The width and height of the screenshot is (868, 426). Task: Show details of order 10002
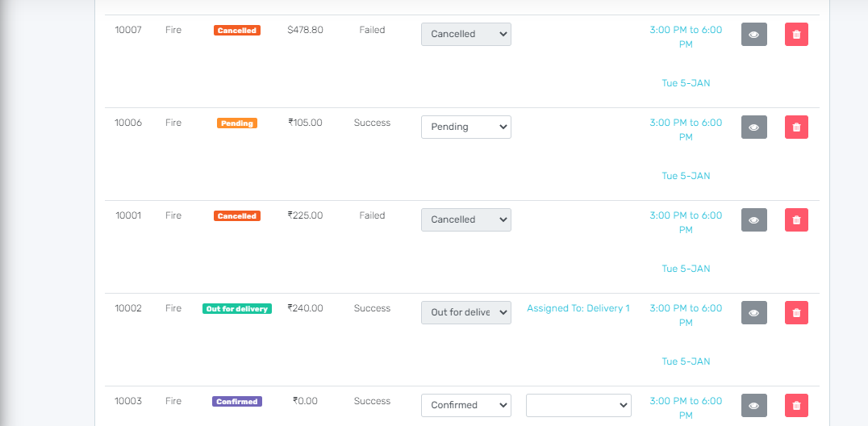pyautogui.click(x=753, y=313)
